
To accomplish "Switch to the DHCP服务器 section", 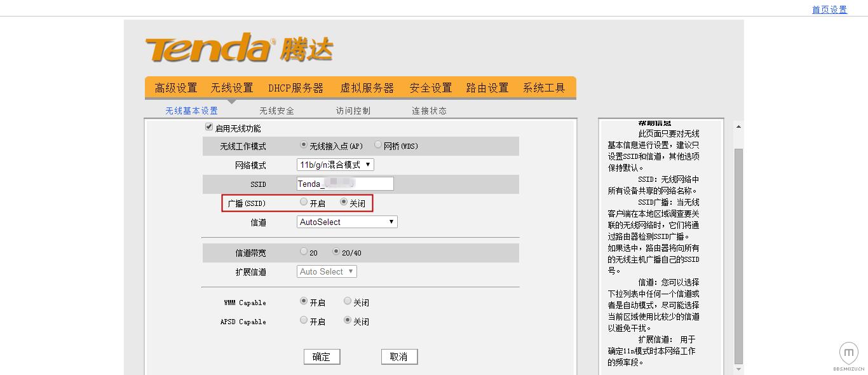I will tap(296, 88).
